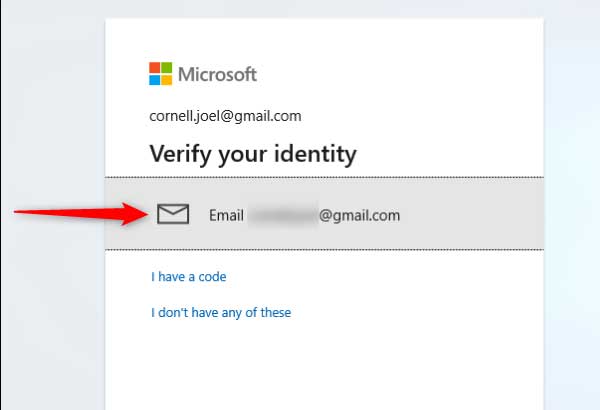Screen dimensions: 600x410
Task: Select the Email verification option row
Action: click(324, 214)
